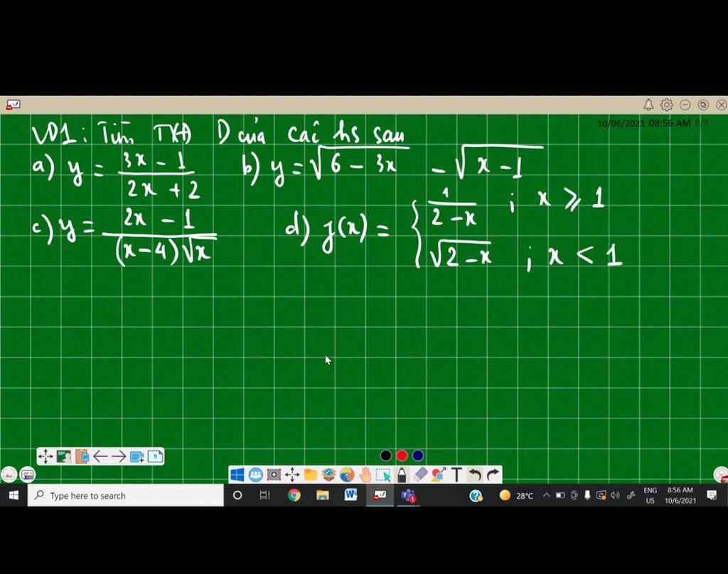
Task: Open the 28°C weather widget
Action: (516, 496)
